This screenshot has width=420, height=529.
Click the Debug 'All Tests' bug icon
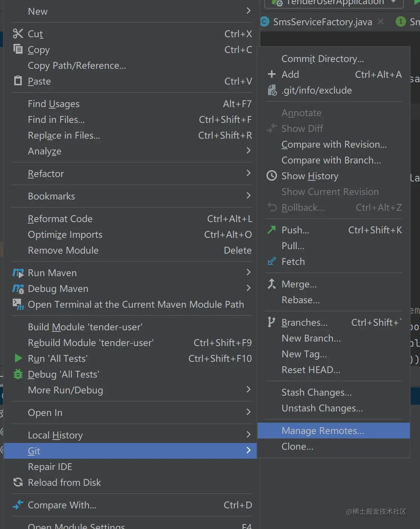(18, 374)
